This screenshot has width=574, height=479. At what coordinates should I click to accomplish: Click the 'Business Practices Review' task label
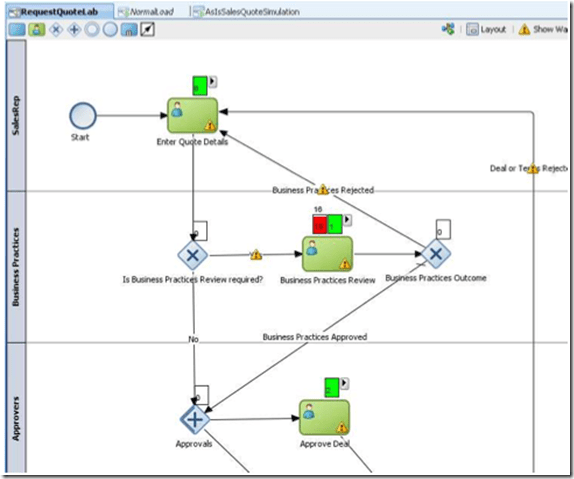point(328,280)
